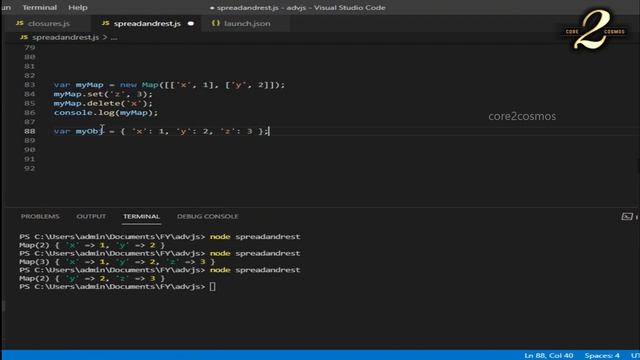Image resolution: width=640 pixels, height=360 pixels.
Task: Open the PROBLEMS panel tab
Action: tap(40, 216)
